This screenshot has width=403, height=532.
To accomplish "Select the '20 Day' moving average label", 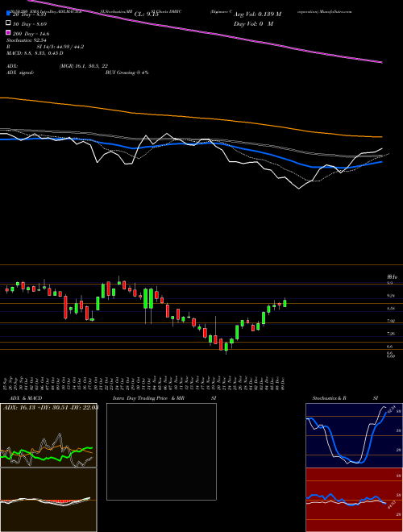I will point(29,15).
